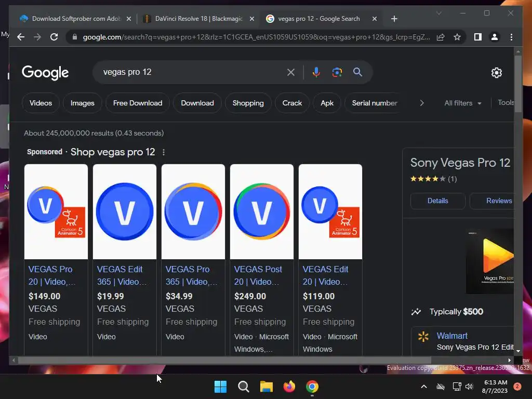Select Free Download filter chip

click(x=138, y=103)
